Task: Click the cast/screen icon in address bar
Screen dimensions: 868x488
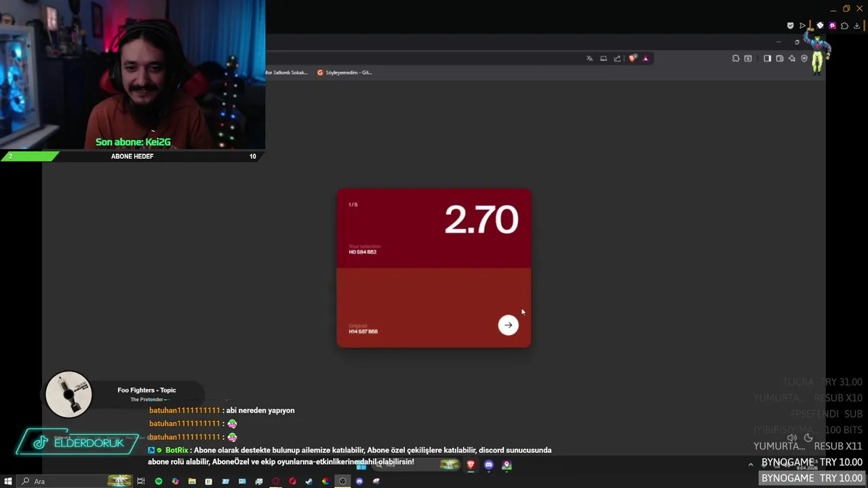Action: [x=604, y=58]
